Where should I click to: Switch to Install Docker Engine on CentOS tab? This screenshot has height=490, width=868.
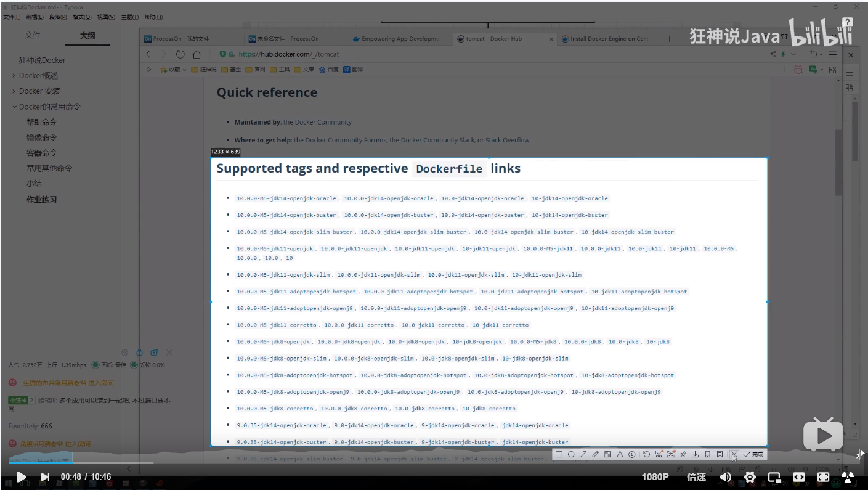coord(609,38)
